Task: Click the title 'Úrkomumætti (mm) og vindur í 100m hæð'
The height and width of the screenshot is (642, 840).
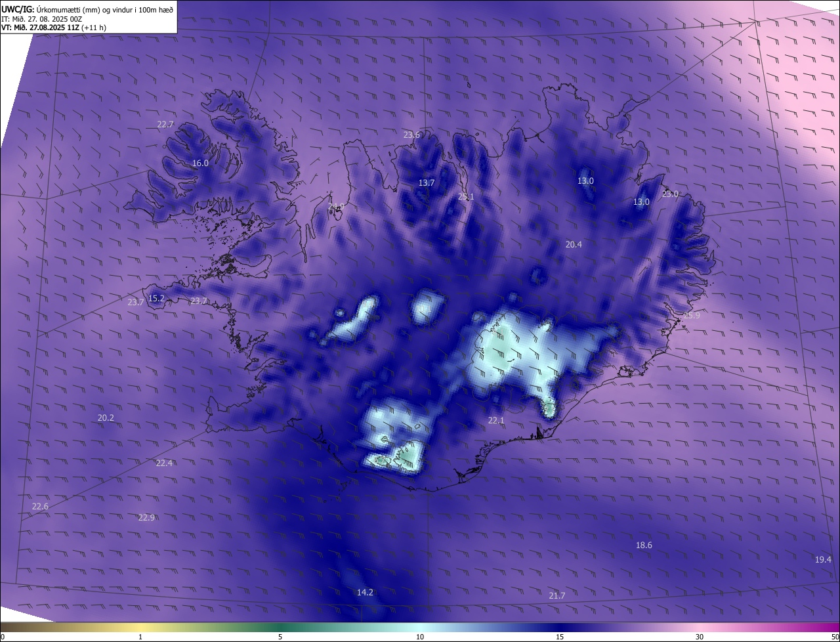Action: pyautogui.click(x=105, y=9)
